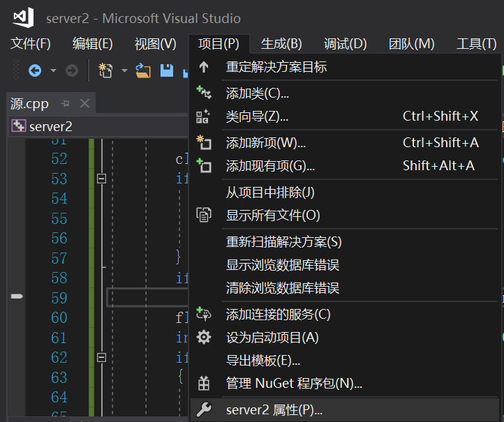Click the server2 properties wrench icon
Screen dimensions: 504x422
pyautogui.click(x=204, y=409)
